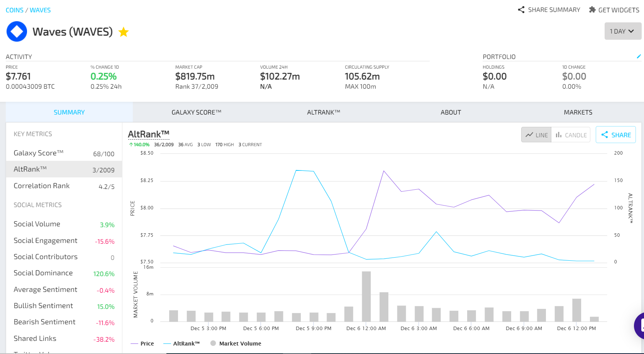Click the AltRank chart title
Screen dimensions: 644x354
pyautogui.click(x=149, y=134)
